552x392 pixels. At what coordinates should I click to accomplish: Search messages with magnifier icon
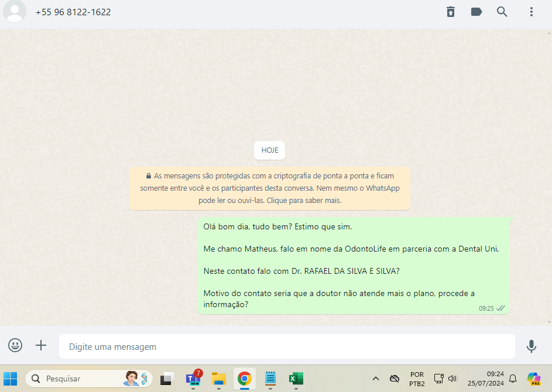point(502,12)
